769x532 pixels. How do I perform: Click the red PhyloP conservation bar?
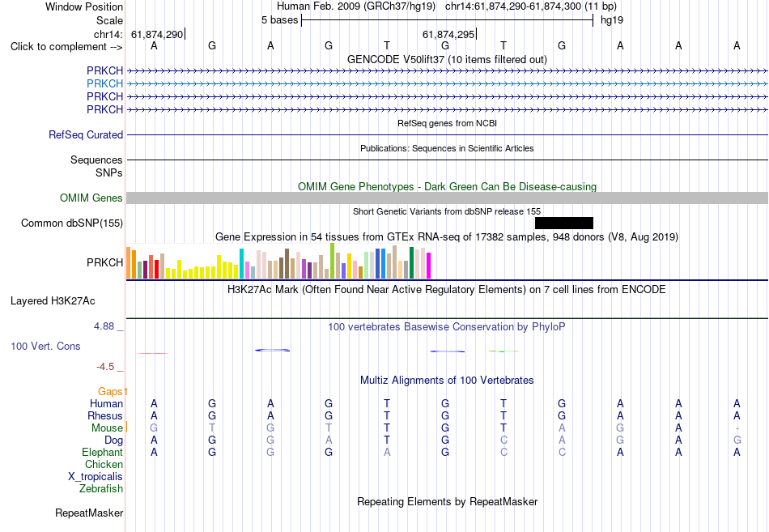tap(153, 353)
